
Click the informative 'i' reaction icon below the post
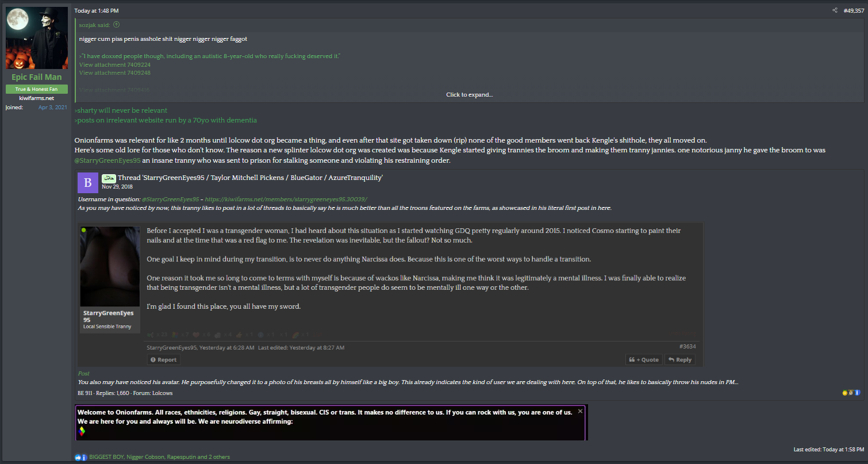[x=84, y=457]
